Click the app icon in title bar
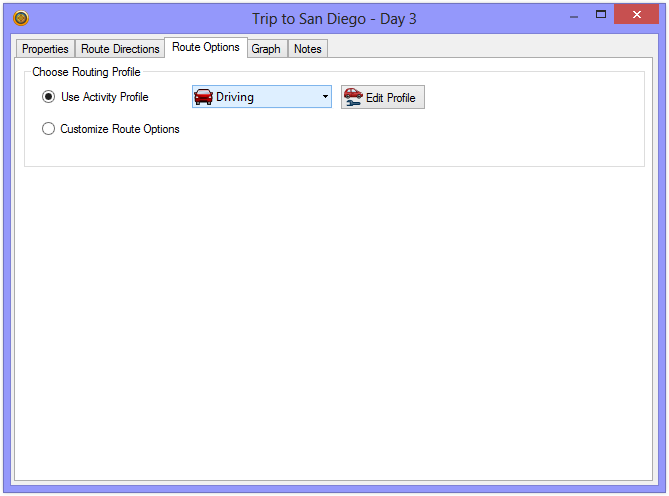Viewport: 669px width, 496px height. coord(21,17)
